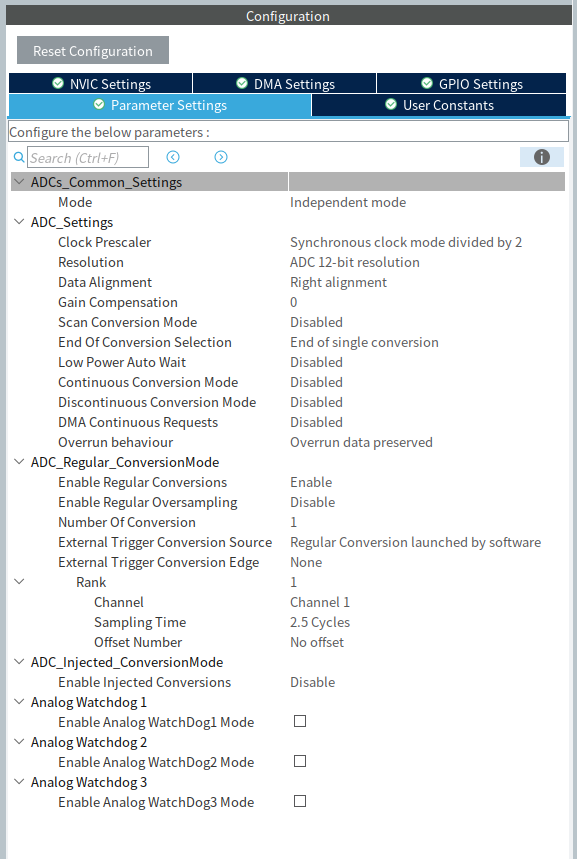Click Enable Regular Oversampling Disable value
The width and height of the screenshot is (577, 859).
[312, 502]
